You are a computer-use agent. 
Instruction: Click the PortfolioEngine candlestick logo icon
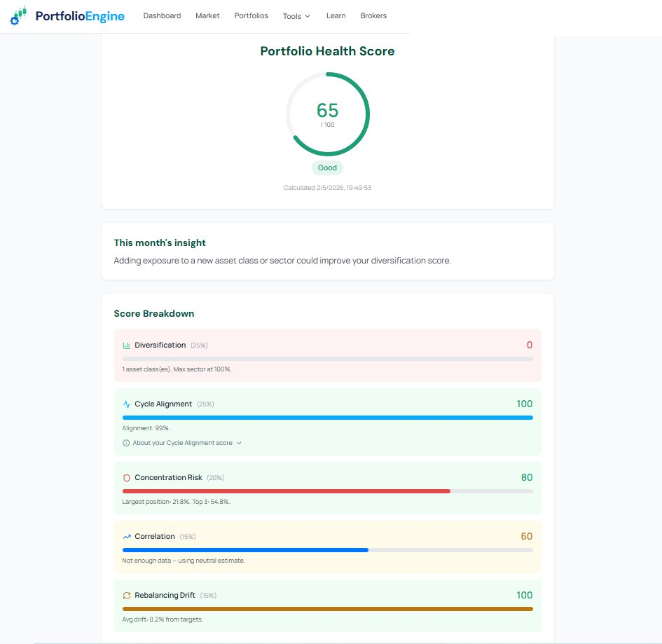point(18,15)
